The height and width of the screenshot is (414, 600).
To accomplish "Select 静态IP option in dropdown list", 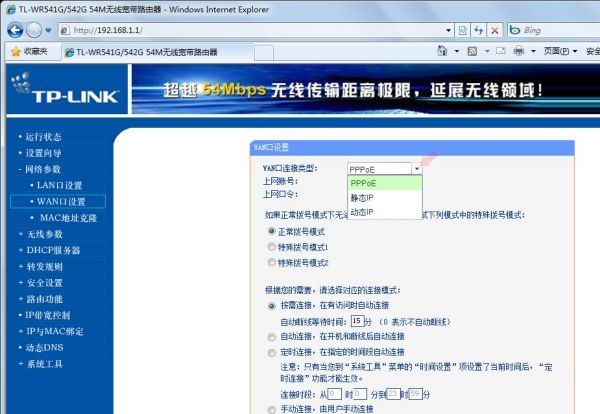I will (385, 197).
